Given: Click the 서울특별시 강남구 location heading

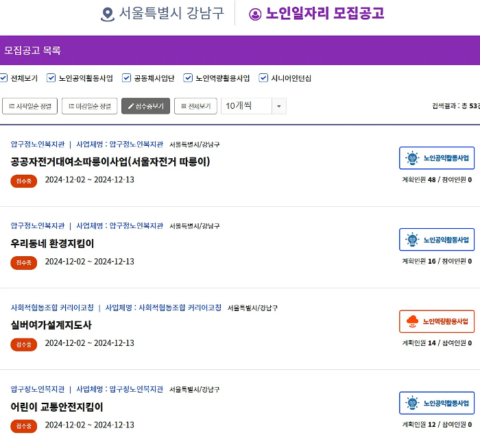Looking at the screenshot, I should 171,14.
